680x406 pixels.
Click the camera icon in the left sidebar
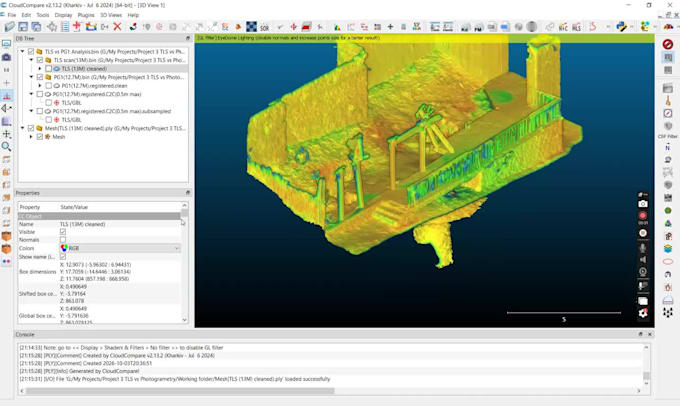(x=7, y=57)
